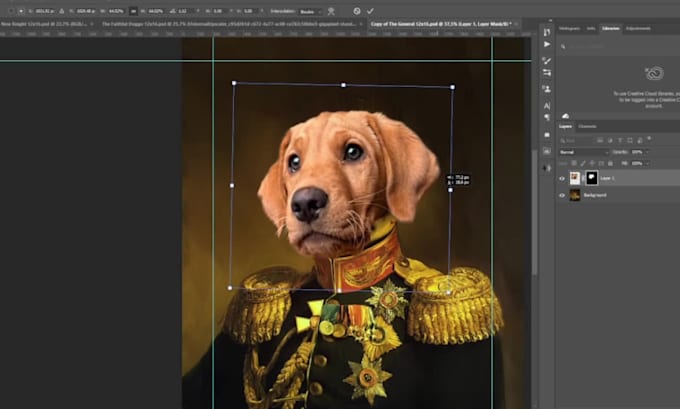
Task: Open the Paragraph panel icon
Action: (x=547, y=118)
